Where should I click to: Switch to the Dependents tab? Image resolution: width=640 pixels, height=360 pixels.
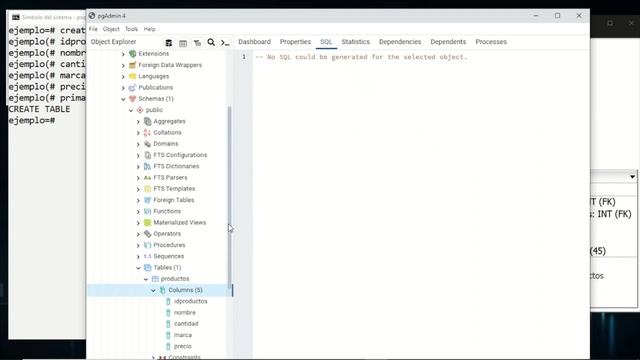[x=448, y=42]
